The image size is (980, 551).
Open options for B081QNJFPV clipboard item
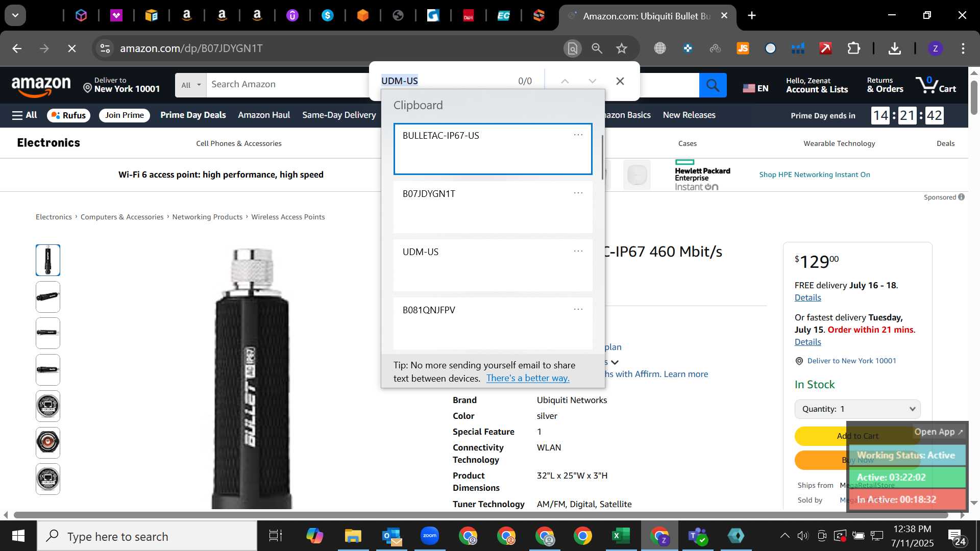coord(578,309)
